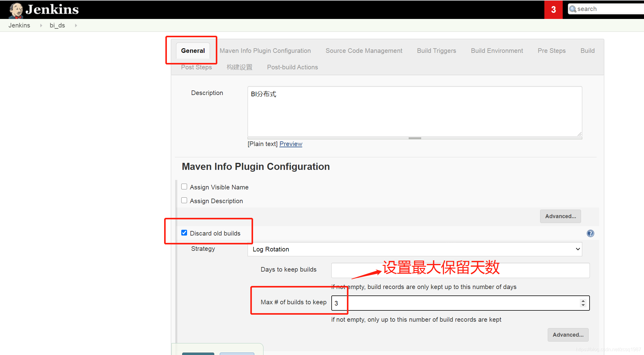Enable Assign Description checkbox
644x355 pixels.
pyautogui.click(x=184, y=200)
